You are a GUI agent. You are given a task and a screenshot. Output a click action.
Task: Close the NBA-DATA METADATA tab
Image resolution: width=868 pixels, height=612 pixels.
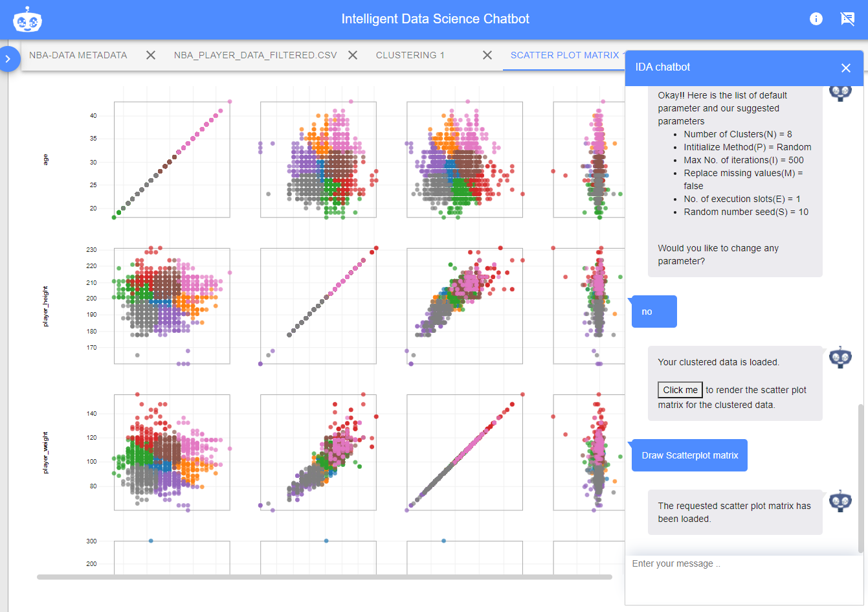point(151,56)
